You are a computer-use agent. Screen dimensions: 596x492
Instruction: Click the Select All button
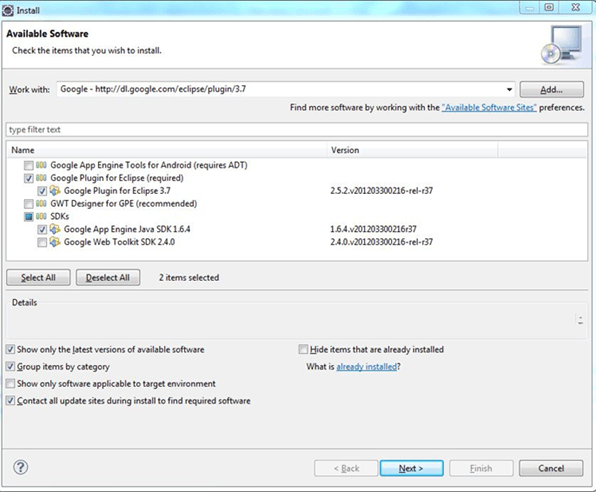pyautogui.click(x=38, y=278)
